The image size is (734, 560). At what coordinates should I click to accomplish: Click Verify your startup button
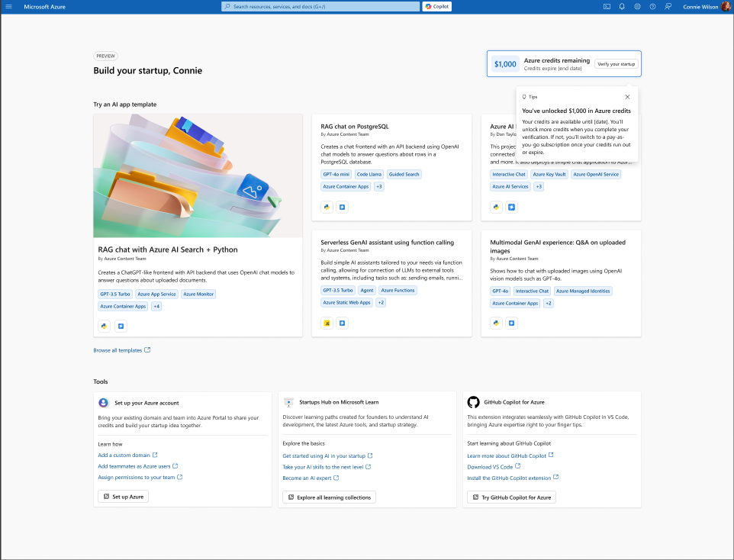point(616,64)
